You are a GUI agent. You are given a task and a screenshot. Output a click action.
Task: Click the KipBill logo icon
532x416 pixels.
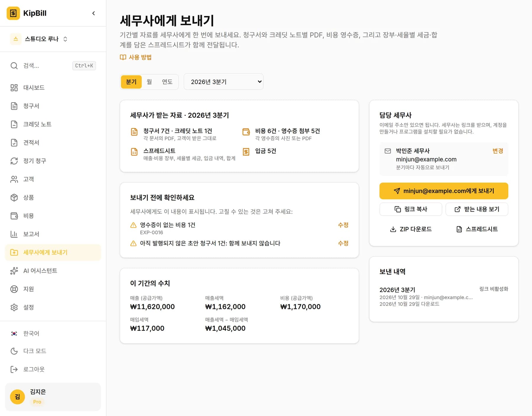pos(13,13)
